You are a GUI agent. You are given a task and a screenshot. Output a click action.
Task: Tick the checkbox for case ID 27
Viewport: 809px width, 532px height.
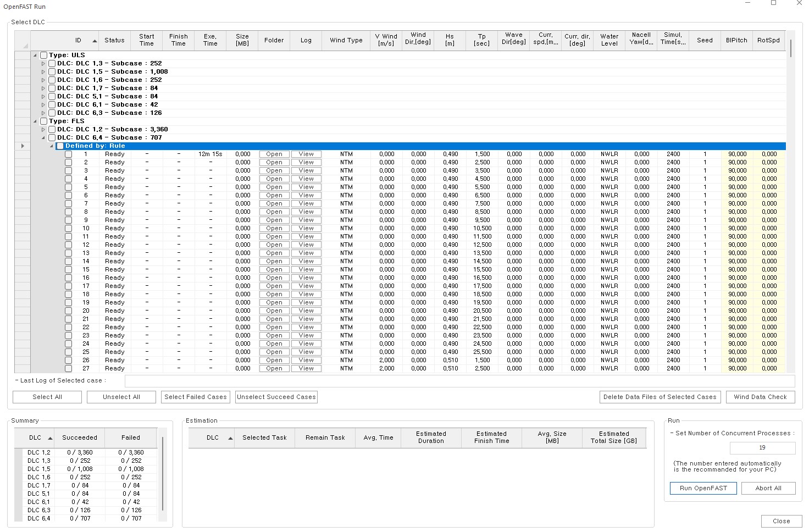click(x=69, y=369)
